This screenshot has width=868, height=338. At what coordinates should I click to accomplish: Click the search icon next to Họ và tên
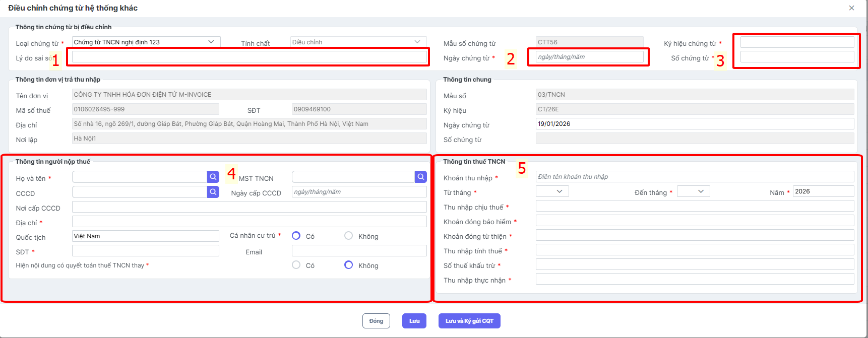click(x=213, y=177)
